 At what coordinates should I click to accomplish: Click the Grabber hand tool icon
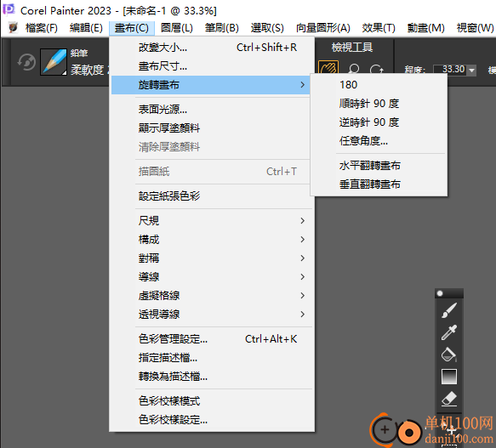(x=328, y=67)
